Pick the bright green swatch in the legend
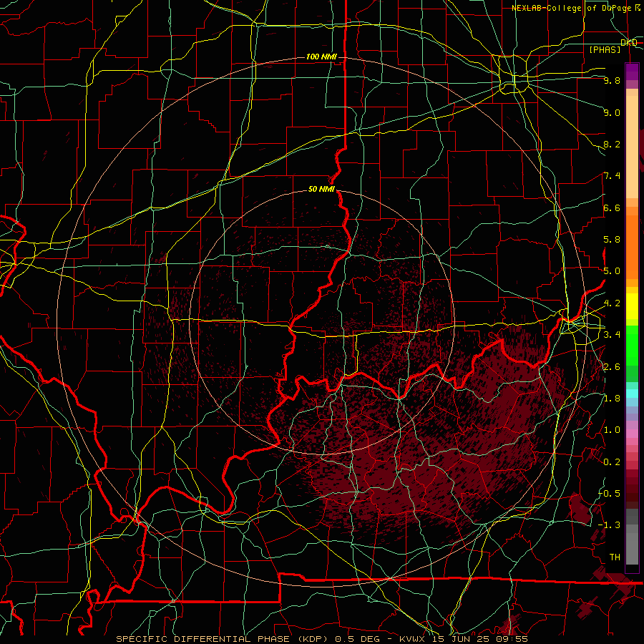Screen dimensions: 644x644 tap(632, 345)
